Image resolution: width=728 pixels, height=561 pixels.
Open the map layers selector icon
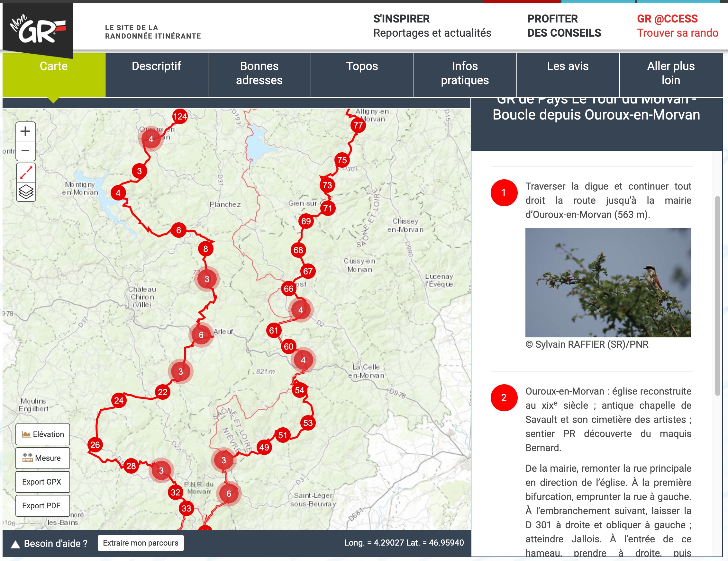pyautogui.click(x=26, y=192)
